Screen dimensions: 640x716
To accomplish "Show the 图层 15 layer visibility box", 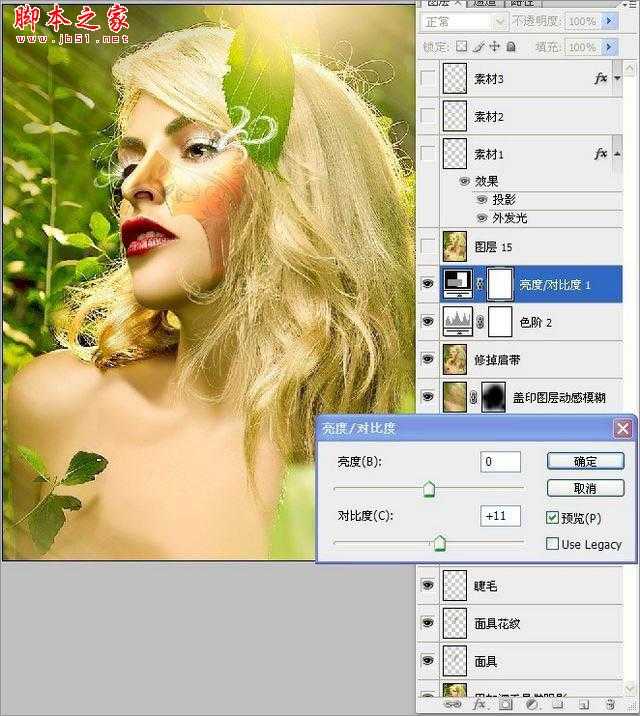I will click(x=428, y=247).
